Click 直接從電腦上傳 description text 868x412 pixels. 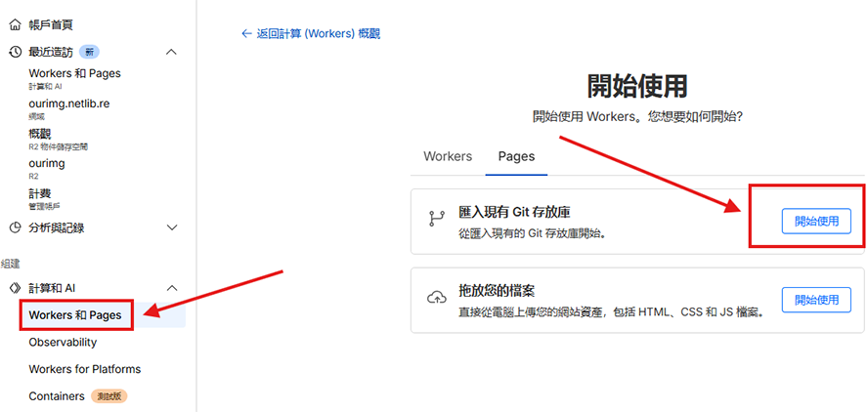click(612, 312)
